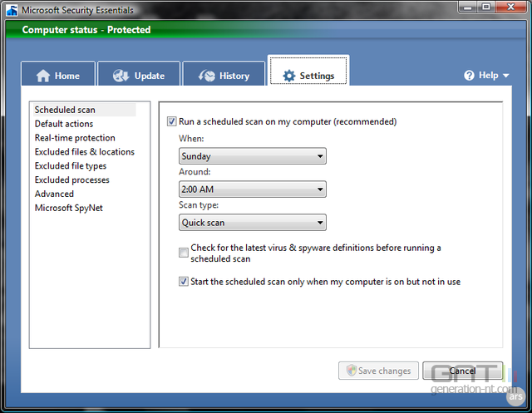The height and width of the screenshot is (413, 532).
Task: Click the globe download icon on Update tab
Action: click(121, 76)
